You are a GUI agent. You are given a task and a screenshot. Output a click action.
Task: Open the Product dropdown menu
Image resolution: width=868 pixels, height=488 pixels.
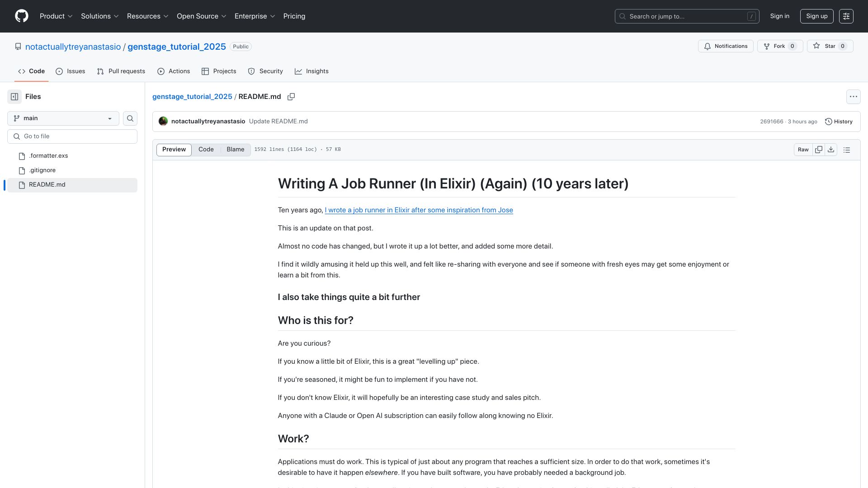pos(56,16)
